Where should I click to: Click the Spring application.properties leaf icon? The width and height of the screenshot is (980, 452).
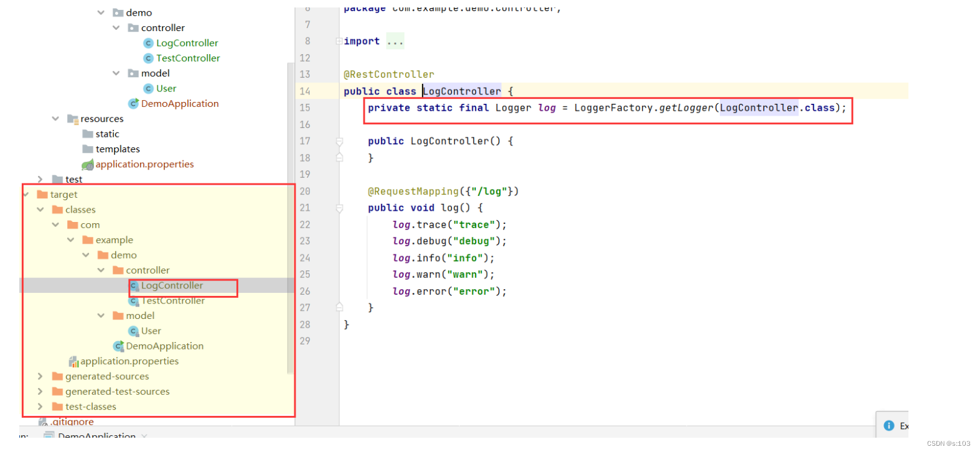[x=88, y=165]
